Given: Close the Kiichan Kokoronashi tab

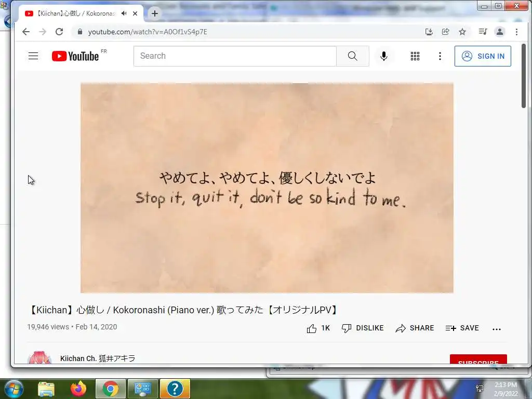Looking at the screenshot, I should [135, 14].
